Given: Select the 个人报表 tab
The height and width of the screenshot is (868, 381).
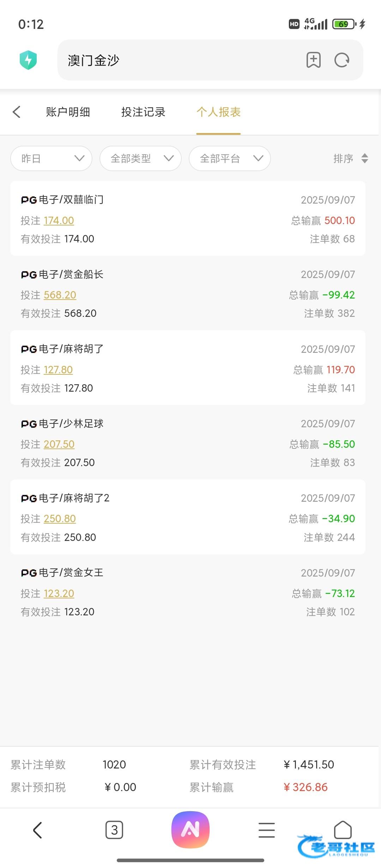Looking at the screenshot, I should [218, 112].
